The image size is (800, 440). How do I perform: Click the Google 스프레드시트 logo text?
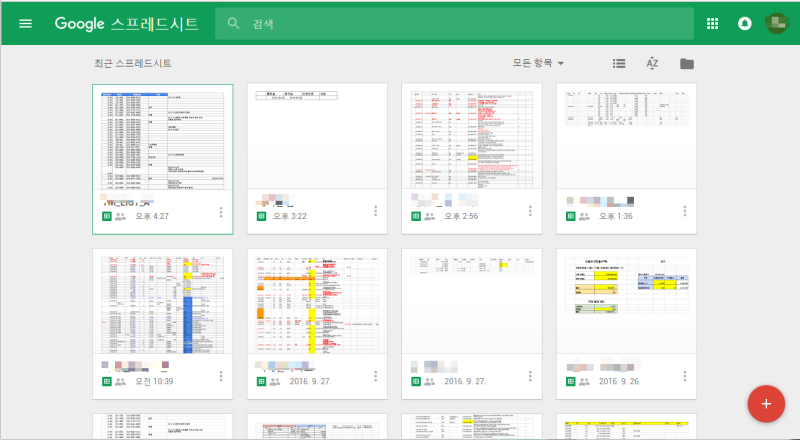(x=127, y=23)
